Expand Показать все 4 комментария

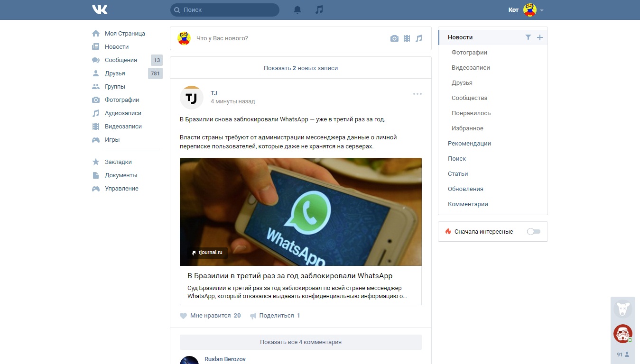click(301, 342)
